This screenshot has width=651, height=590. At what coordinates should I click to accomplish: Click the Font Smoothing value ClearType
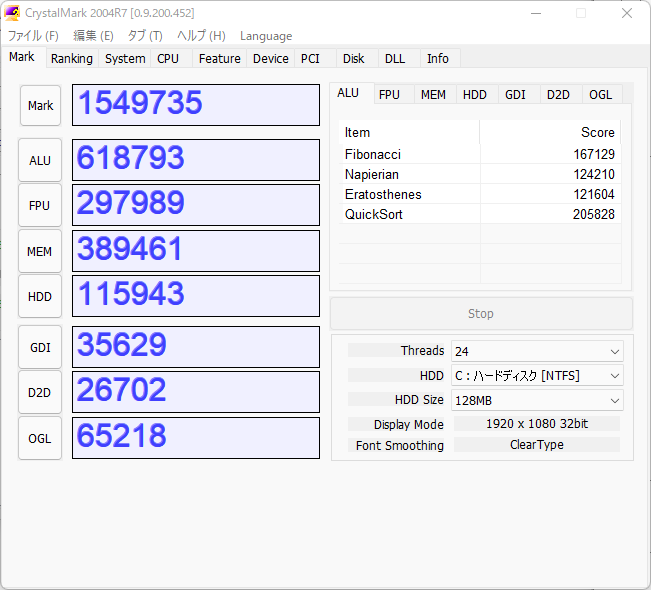click(537, 445)
